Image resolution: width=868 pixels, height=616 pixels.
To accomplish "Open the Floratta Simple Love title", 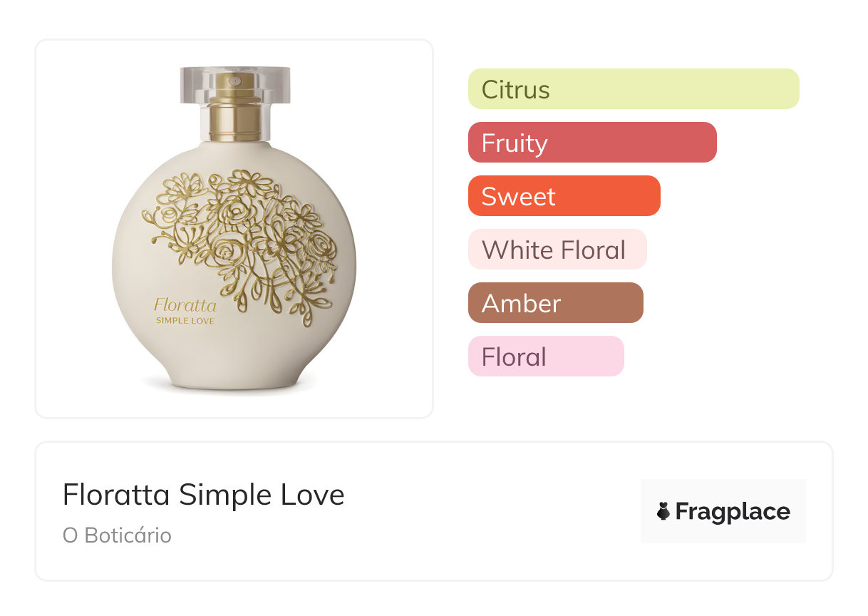I will coord(204,495).
